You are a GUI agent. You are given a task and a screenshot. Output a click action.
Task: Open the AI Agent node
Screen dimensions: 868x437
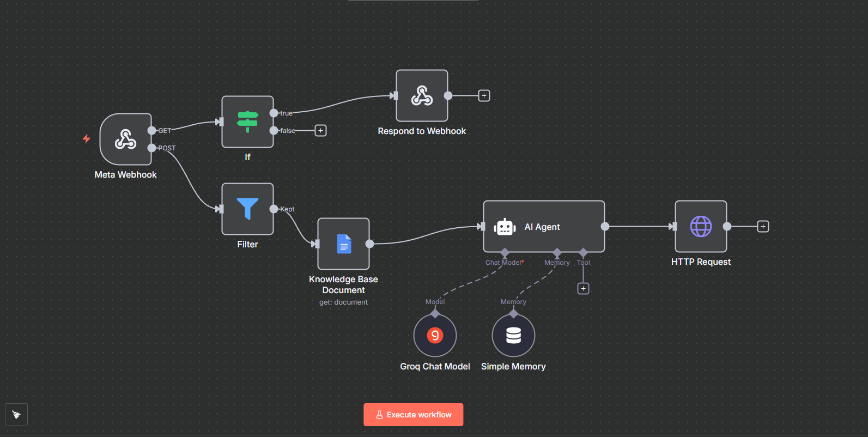pyautogui.click(x=544, y=226)
